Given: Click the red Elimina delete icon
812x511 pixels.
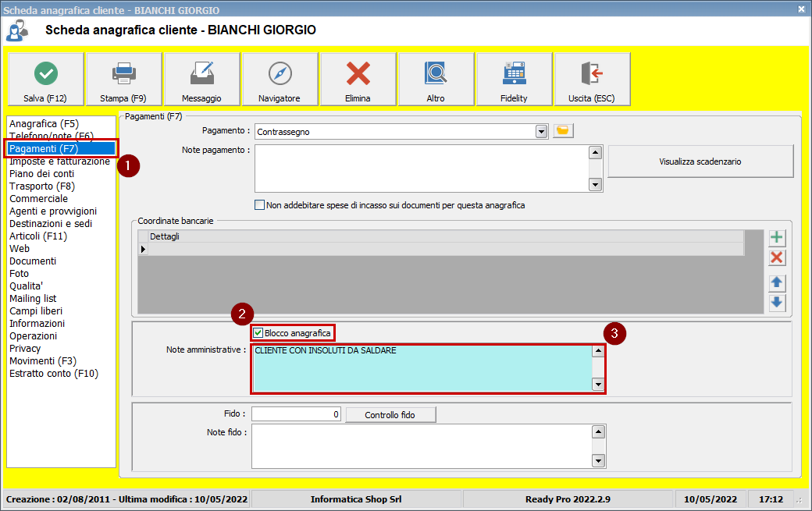Looking at the screenshot, I should [358, 74].
